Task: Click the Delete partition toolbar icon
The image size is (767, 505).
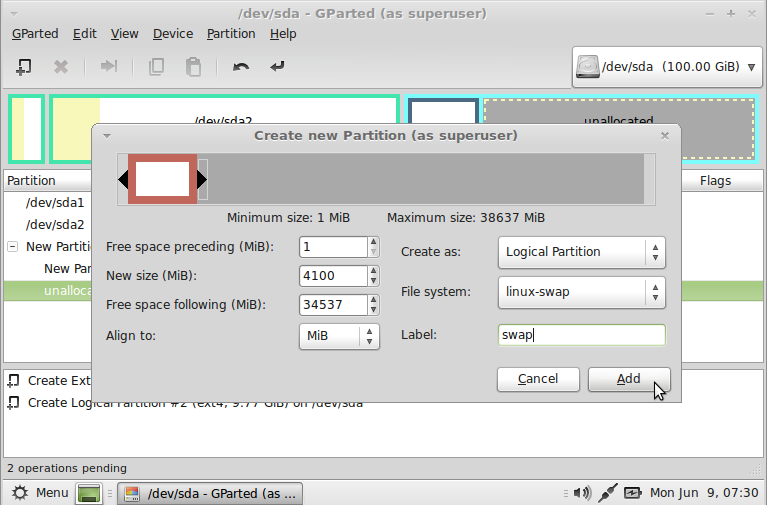Action: [61, 67]
